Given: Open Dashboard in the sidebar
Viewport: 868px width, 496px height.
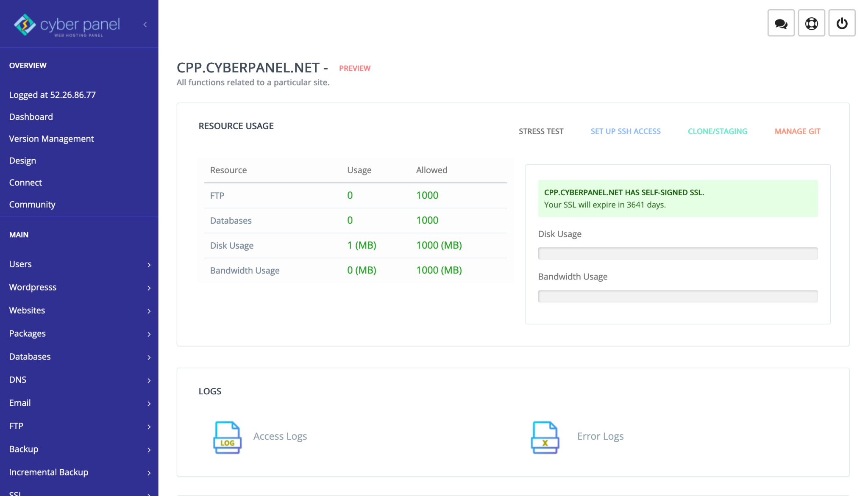Looking at the screenshot, I should [31, 117].
